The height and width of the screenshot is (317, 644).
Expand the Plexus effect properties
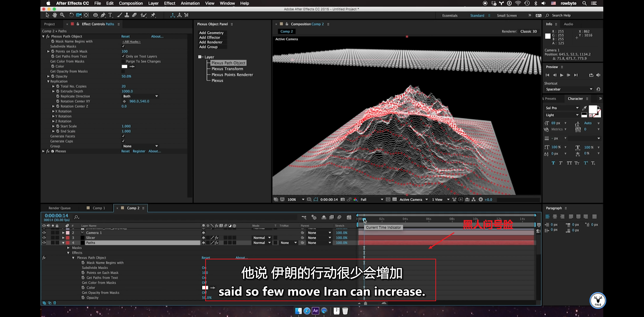tap(43, 151)
